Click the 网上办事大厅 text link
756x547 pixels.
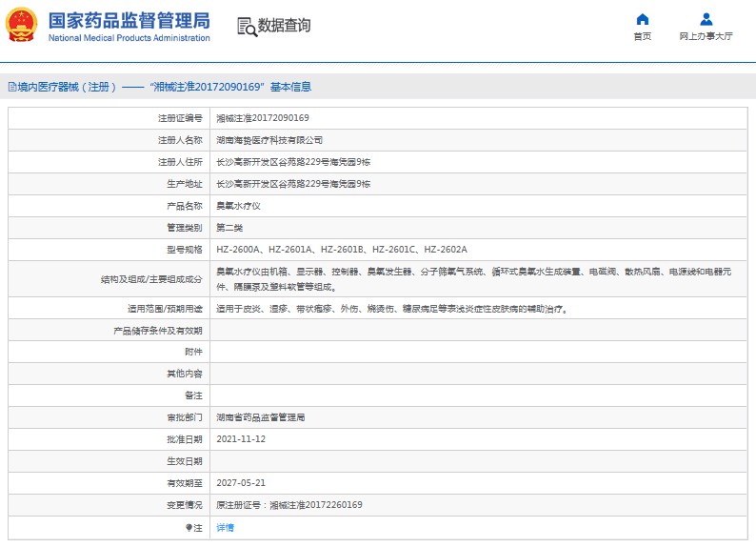(x=706, y=36)
